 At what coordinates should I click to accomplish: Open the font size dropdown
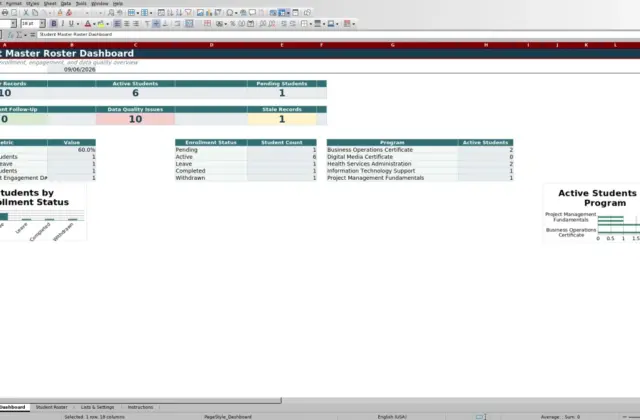coord(42,24)
